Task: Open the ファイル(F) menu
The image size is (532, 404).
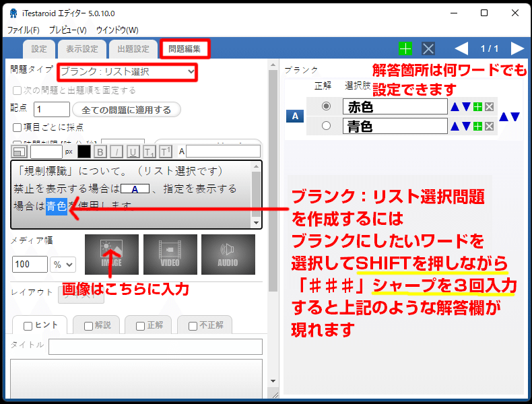Action: coord(24,30)
